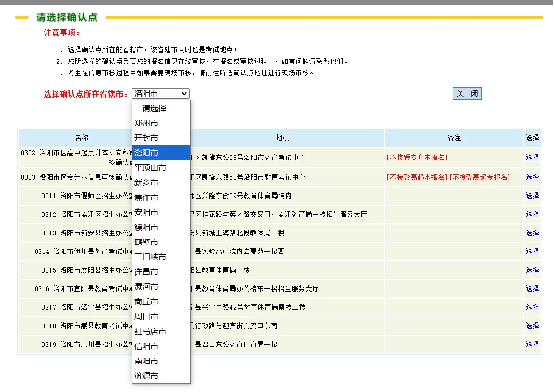Select 新乡市 from the city list
Image resolution: width=554 pixels, height=392 pixels.
(161, 182)
